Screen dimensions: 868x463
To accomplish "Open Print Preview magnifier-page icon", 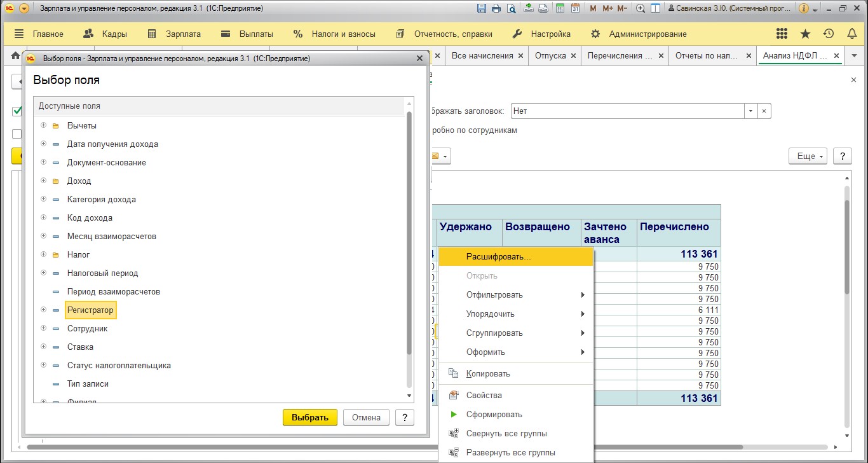I will 510,8.
